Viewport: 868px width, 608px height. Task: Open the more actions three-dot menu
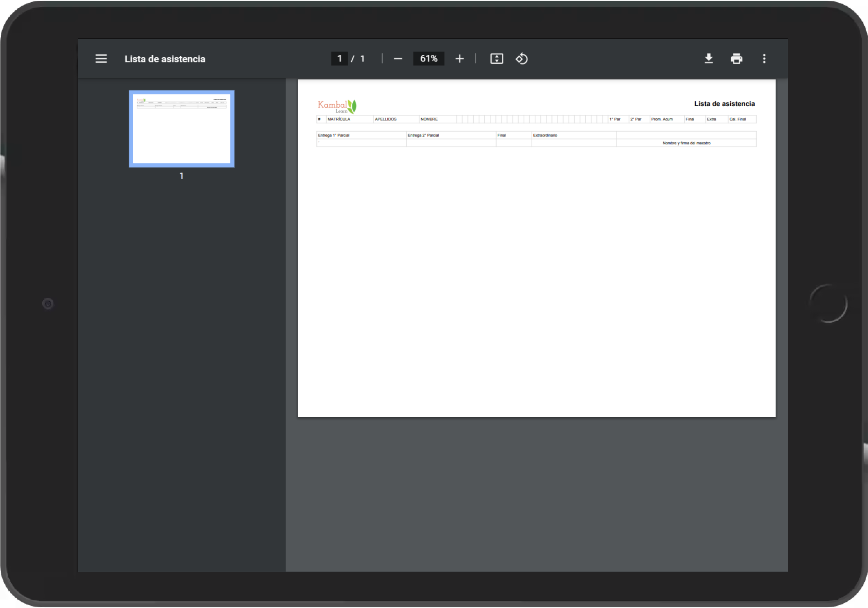[764, 59]
